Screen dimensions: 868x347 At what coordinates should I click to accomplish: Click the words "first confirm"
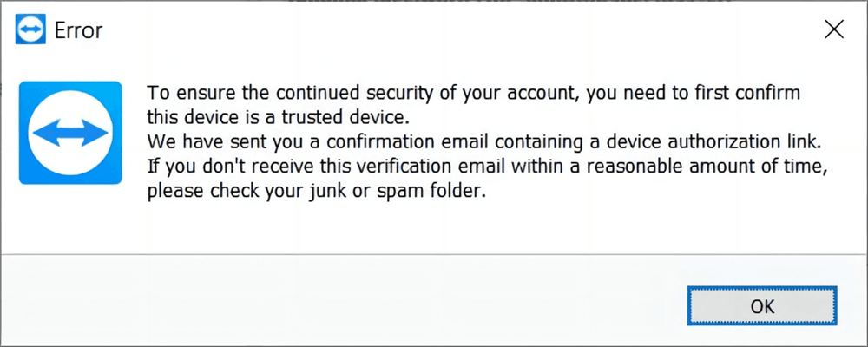coord(747,93)
